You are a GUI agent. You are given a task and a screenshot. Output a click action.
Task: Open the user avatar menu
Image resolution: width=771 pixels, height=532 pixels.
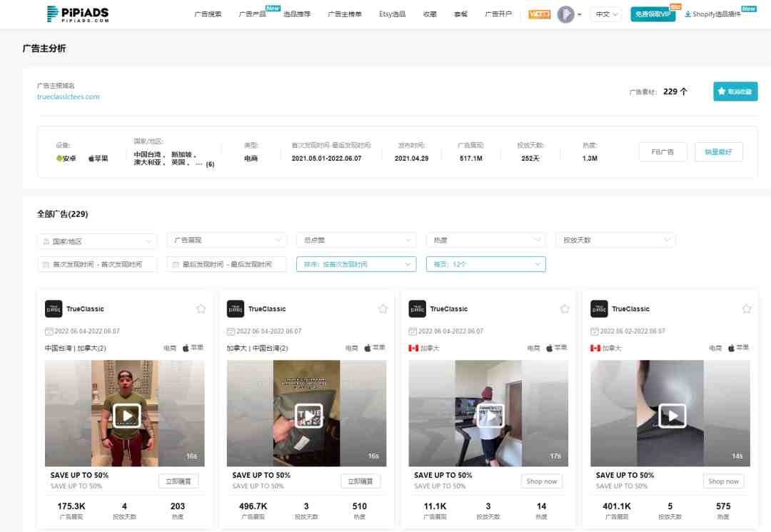click(566, 14)
